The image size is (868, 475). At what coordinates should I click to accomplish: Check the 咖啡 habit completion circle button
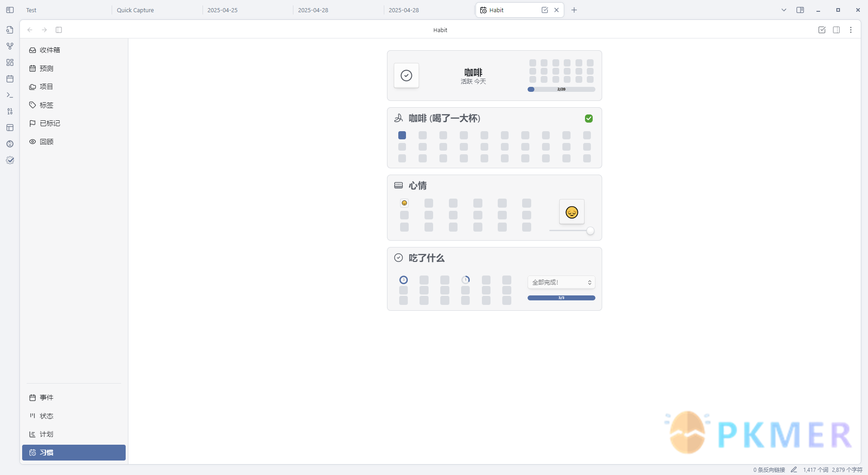click(406, 76)
